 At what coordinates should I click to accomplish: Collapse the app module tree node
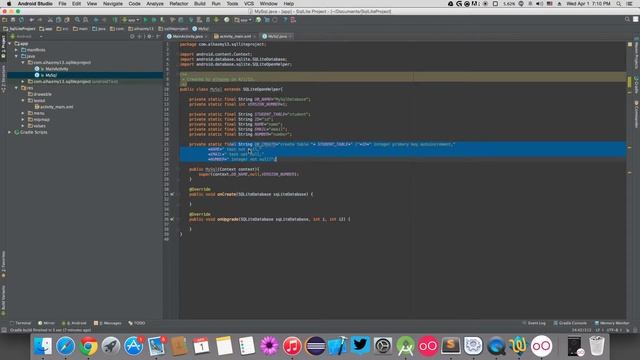pos(10,44)
